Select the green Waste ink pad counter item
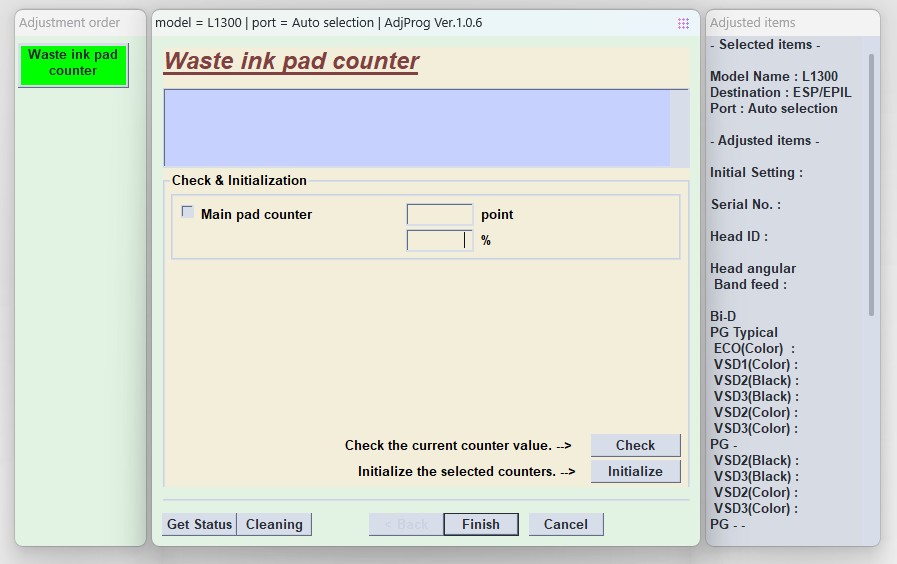This screenshot has width=897, height=564. [x=73, y=64]
